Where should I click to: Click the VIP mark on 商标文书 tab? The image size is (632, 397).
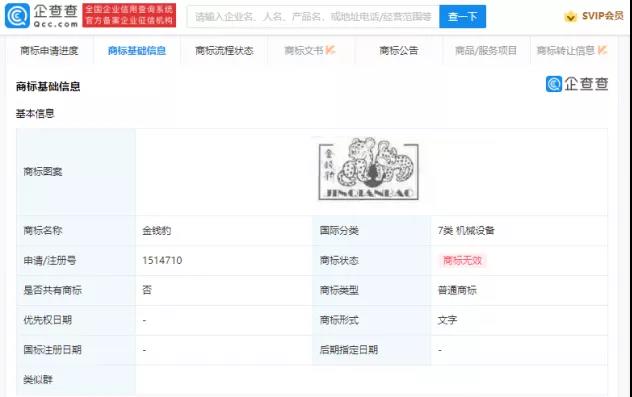pos(331,50)
